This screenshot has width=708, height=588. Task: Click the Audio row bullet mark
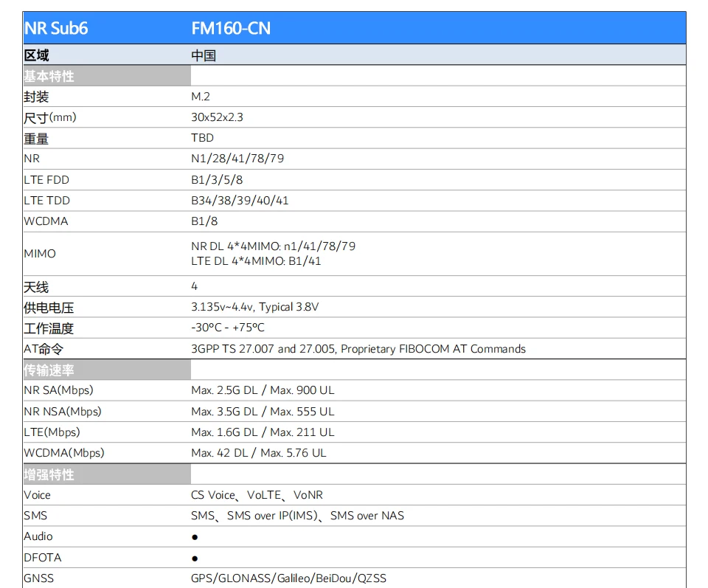tap(195, 537)
